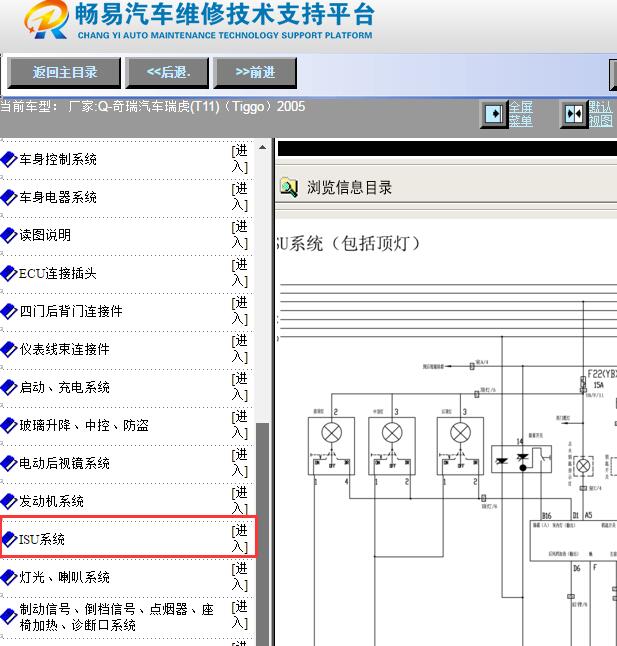
Task: Select the ISU系统 entry text
Action: click(42, 539)
